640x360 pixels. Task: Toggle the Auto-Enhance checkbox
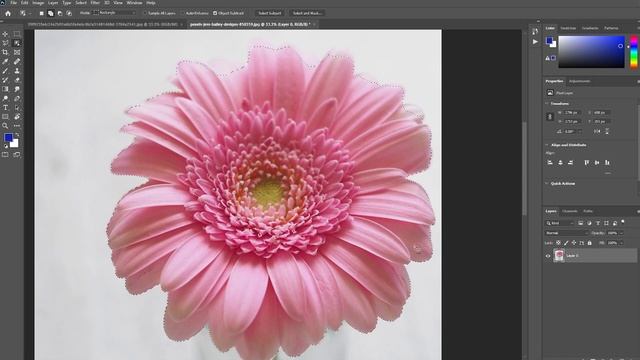point(182,13)
